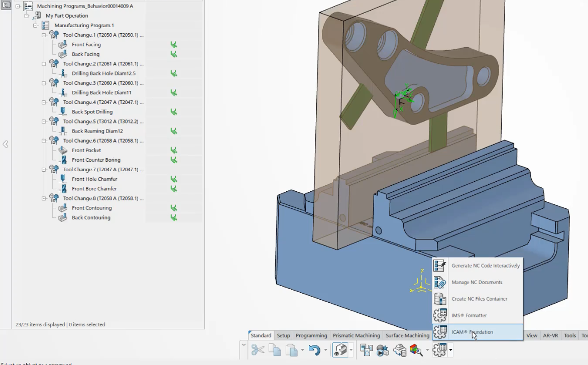This screenshot has height=365, width=588.
Task: Click the magnifier search icon in toolbar
Action: click(x=416, y=349)
